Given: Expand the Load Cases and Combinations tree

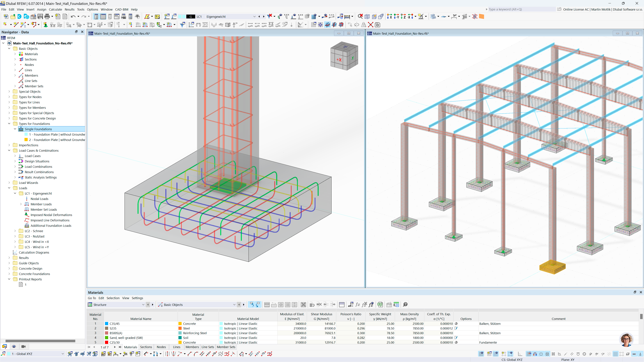Looking at the screenshot, I should tap(10, 150).
